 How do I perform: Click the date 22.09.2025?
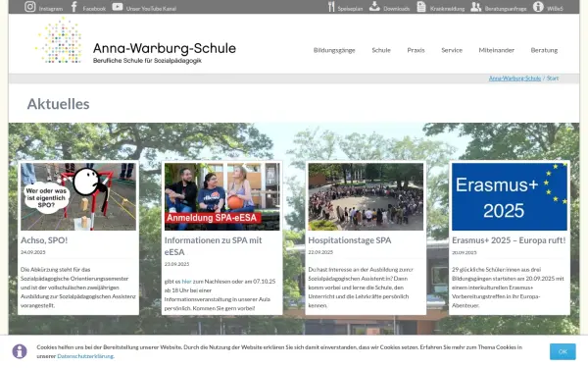tap(320, 252)
